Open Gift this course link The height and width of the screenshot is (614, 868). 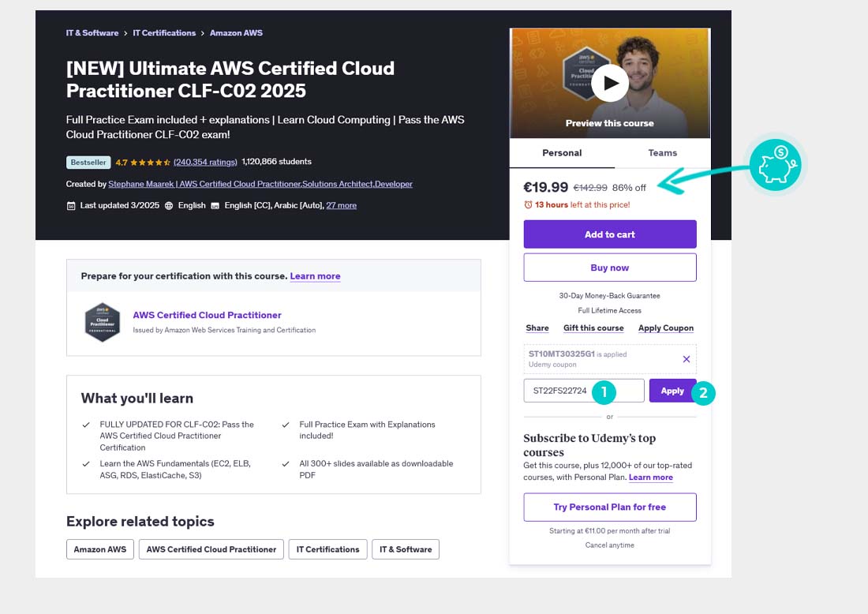(x=593, y=328)
